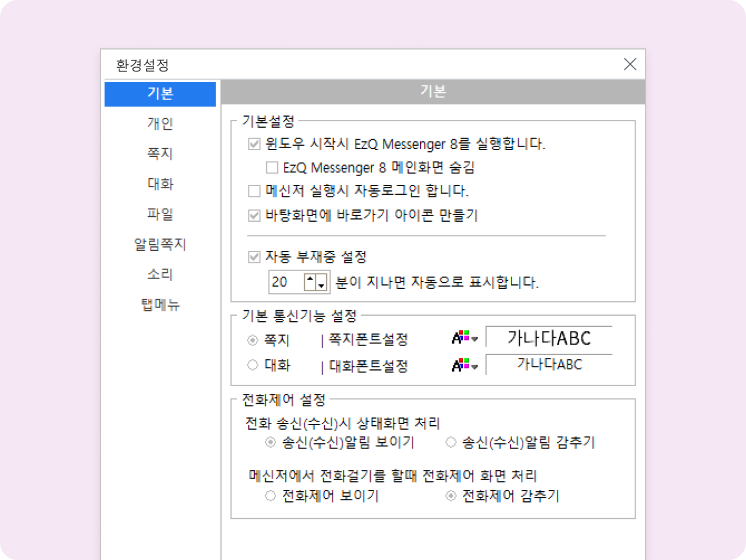
Task: Select the 쪽지 radio button
Action: click(x=253, y=341)
